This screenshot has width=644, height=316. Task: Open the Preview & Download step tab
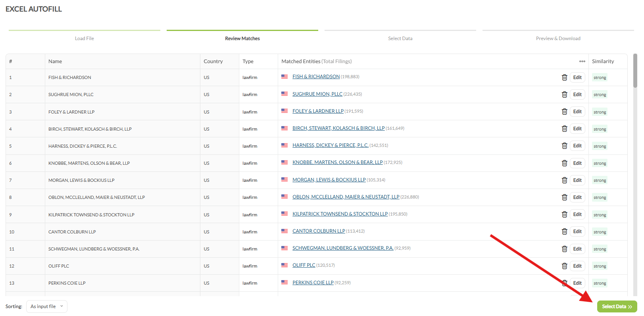(558, 39)
